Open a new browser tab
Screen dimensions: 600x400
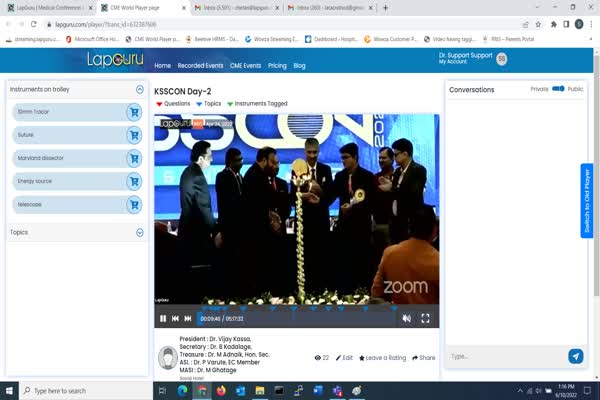pos(385,8)
